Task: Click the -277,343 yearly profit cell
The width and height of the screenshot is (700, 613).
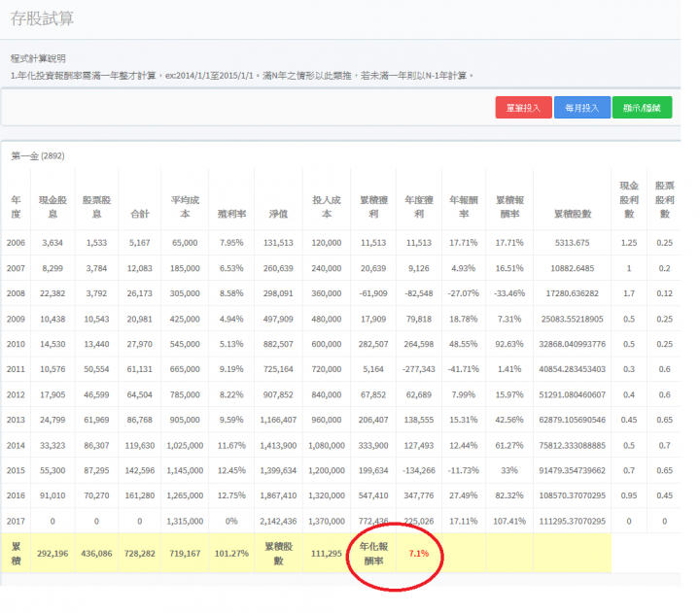Action: pos(419,369)
